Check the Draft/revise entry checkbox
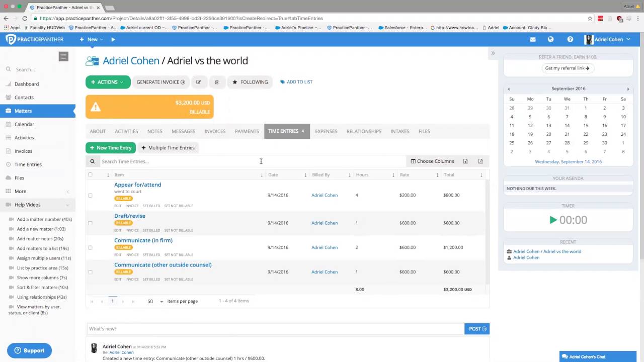 [x=90, y=223]
